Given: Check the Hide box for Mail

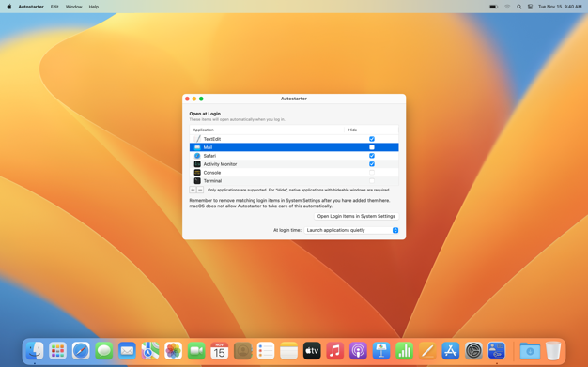Looking at the screenshot, I should point(372,147).
